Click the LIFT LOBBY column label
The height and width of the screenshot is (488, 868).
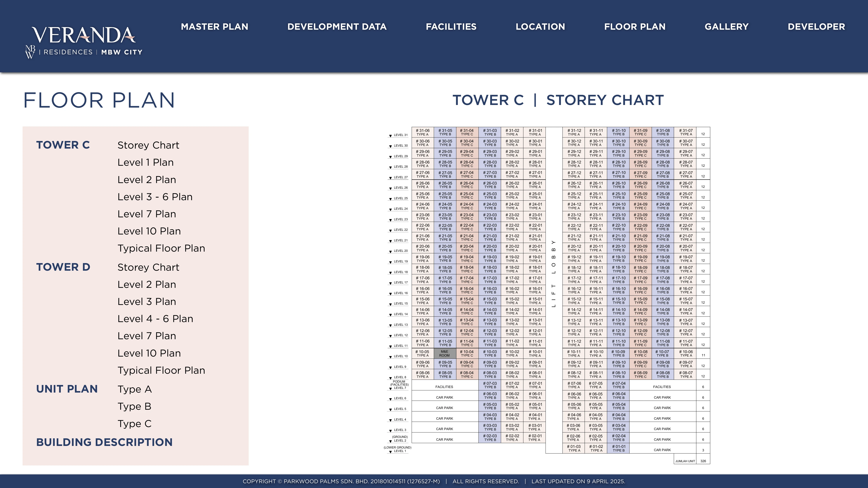coord(553,273)
